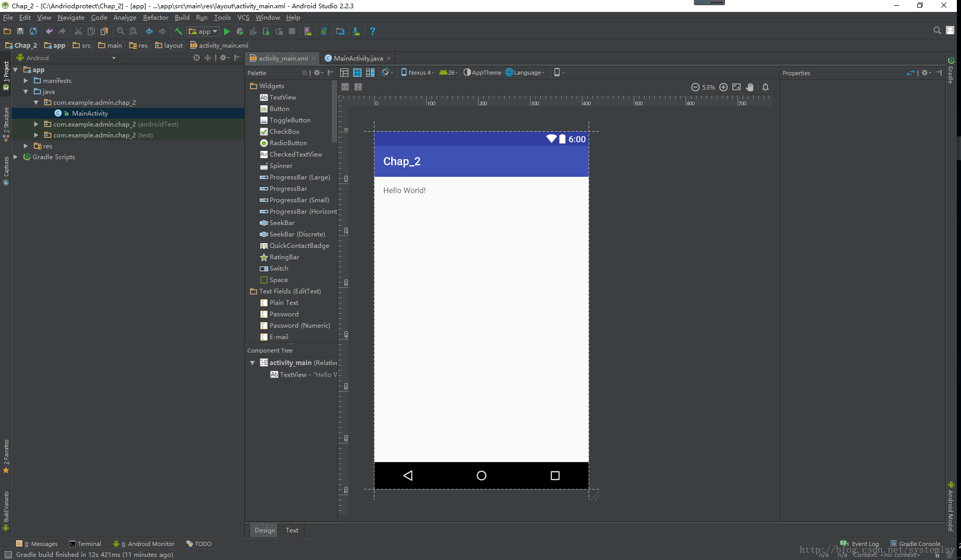This screenshot has width=961, height=560.
Task: Click the SDK Manager download icon
Action: (356, 32)
